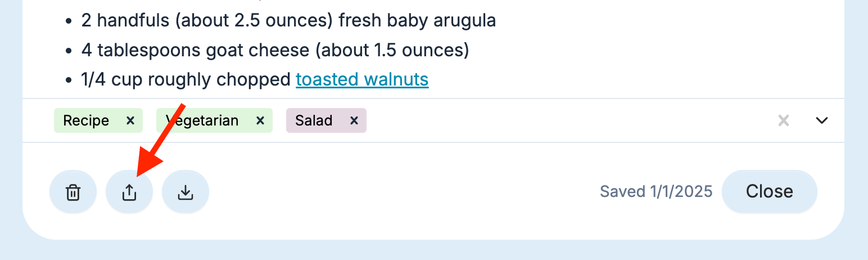Click the fresh baby arugula ingredient line
The image size is (868, 260).
[x=288, y=21]
